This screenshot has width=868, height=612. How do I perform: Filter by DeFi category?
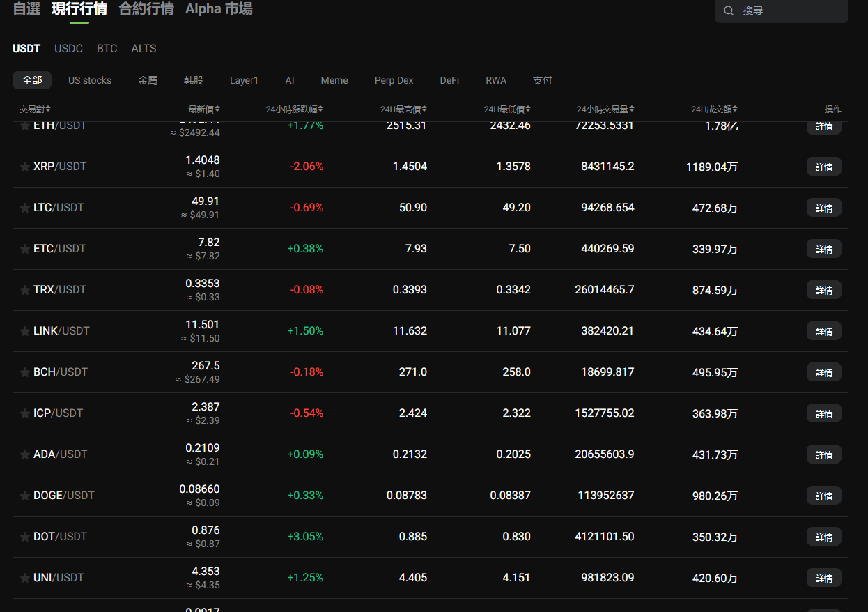(449, 80)
